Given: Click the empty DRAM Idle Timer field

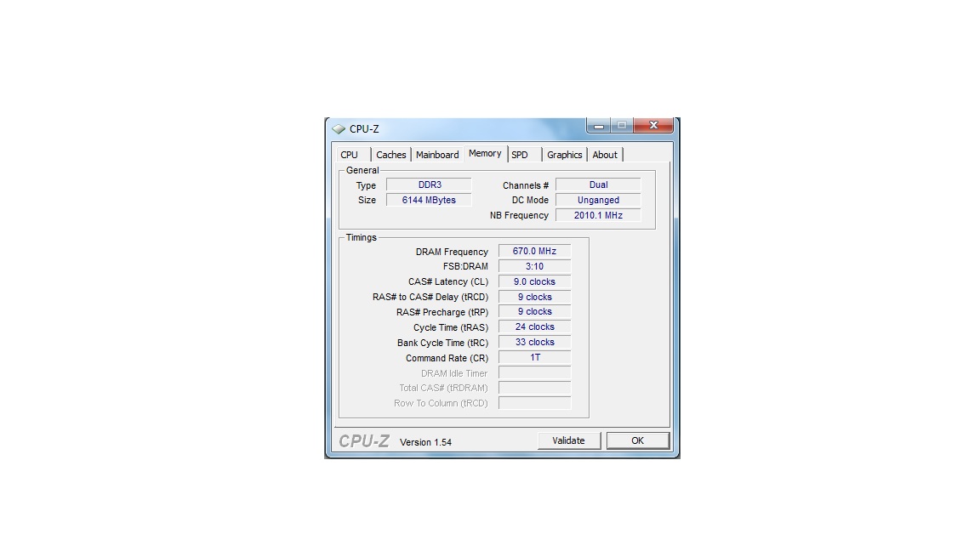Looking at the screenshot, I should pos(535,373).
